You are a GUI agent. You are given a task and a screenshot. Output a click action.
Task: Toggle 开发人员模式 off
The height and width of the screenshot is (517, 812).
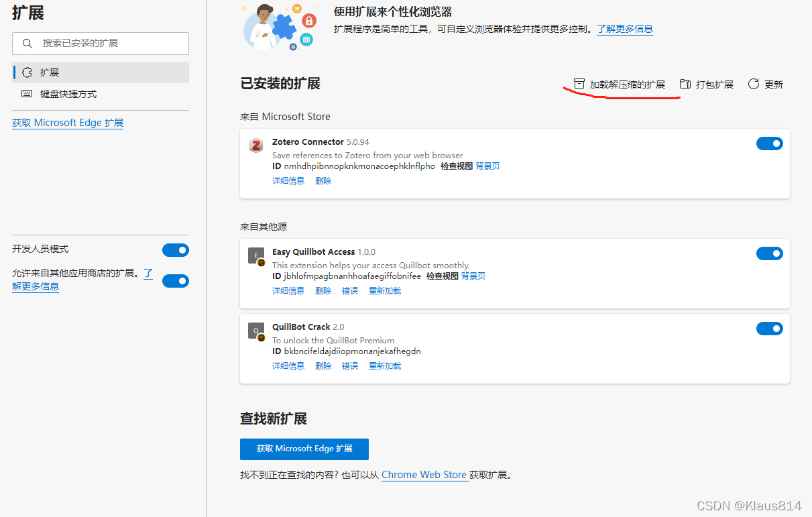coord(176,250)
